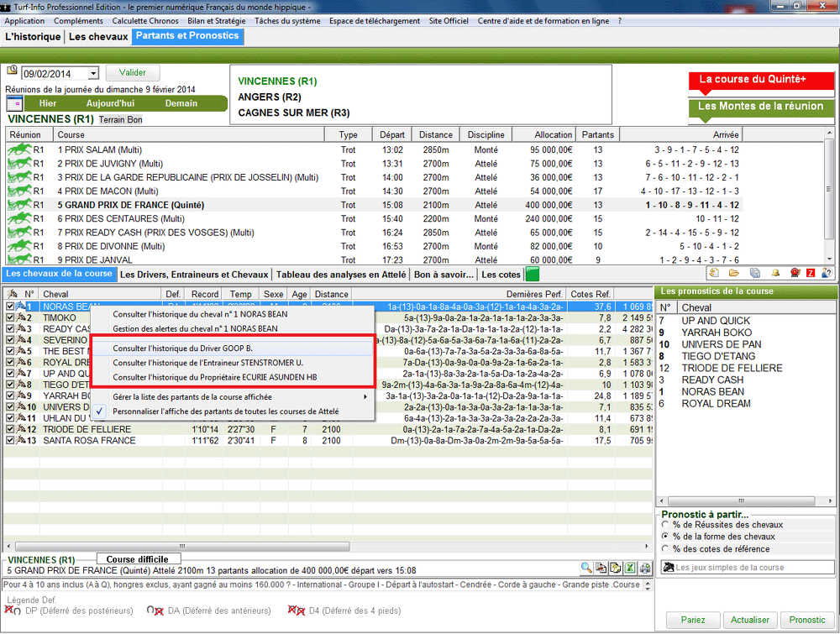Image resolution: width=840 pixels, height=634 pixels.
Task: Toggle checkbox for horse 13 SANTA ROSA FRANCE
Action: click(10, 440)
